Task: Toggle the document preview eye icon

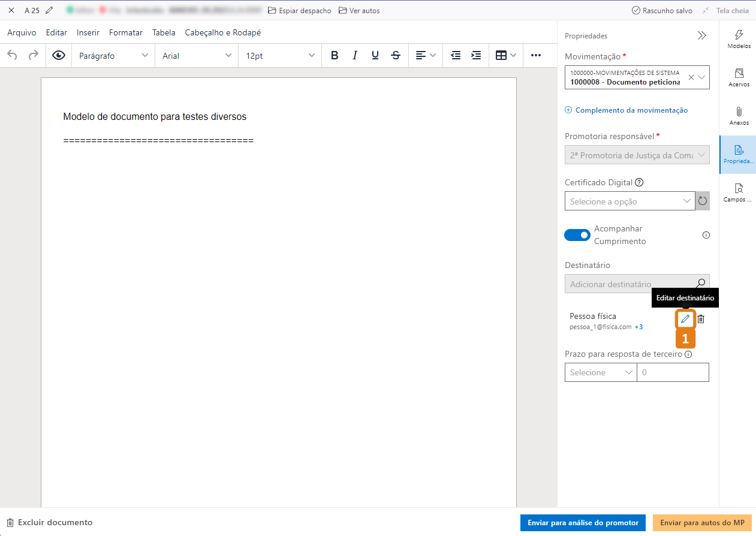Action: pyautogui.click(x=59, y=56)
